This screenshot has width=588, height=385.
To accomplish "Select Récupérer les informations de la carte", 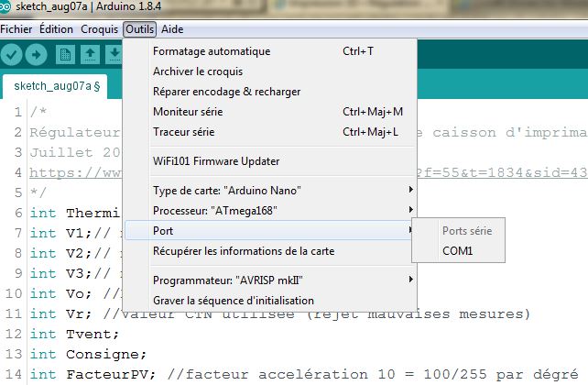I will 270,250.
